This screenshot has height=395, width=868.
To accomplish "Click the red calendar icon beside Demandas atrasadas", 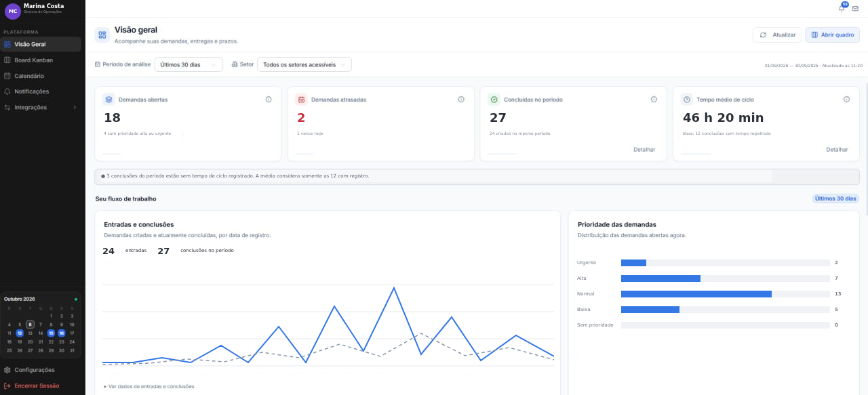I will pos(301,100).
